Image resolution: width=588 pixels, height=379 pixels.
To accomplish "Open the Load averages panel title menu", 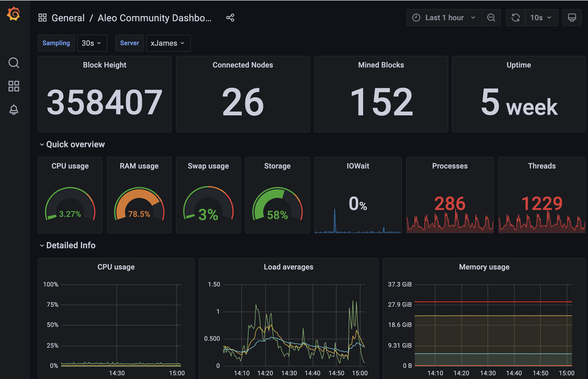I will coord(288,267).
